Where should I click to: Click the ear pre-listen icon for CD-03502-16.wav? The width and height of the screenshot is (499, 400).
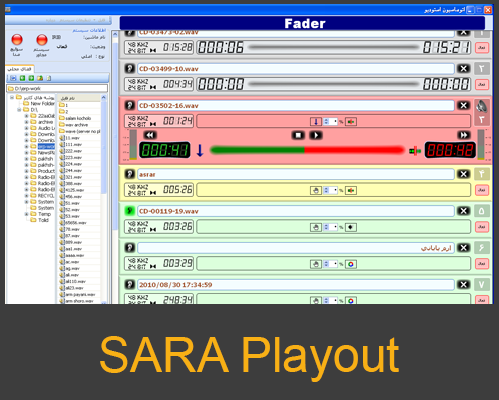tap(130, 105)
